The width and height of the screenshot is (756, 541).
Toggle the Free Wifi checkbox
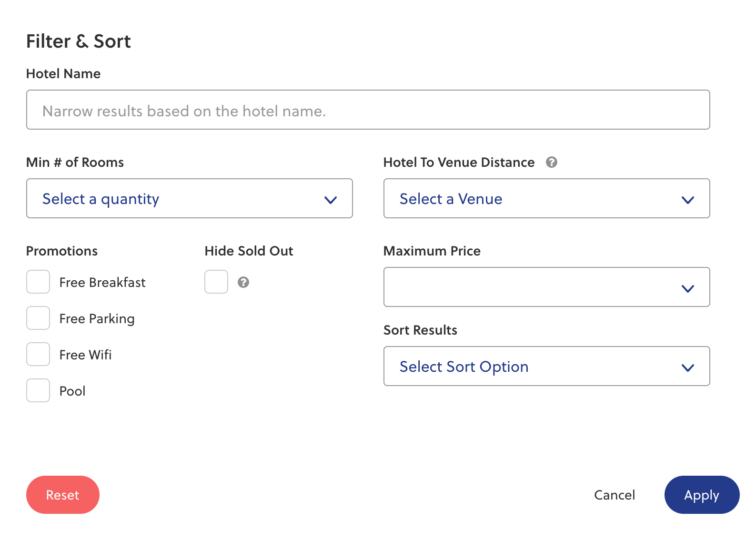click(38, 354)
